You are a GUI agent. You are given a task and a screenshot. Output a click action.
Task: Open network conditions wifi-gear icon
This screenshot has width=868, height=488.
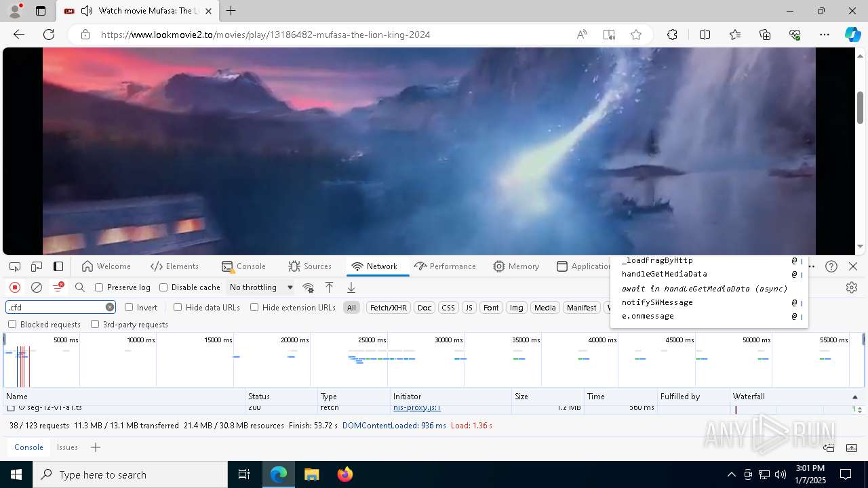[308, 287]
